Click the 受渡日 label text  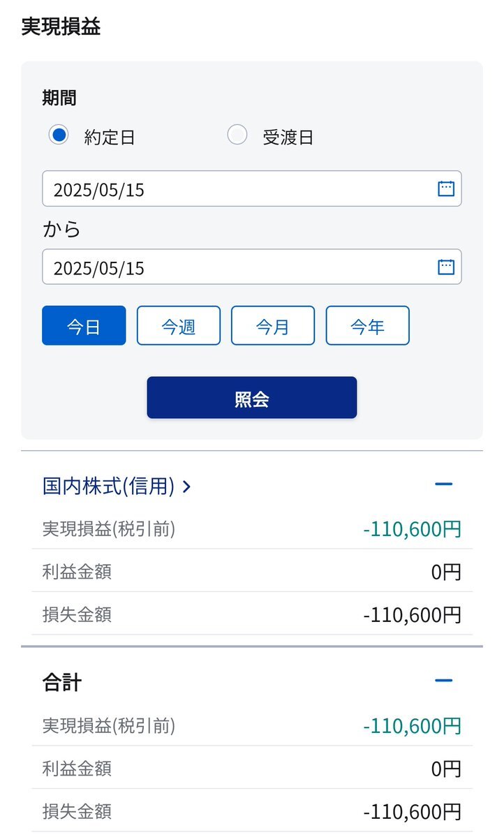288,138
